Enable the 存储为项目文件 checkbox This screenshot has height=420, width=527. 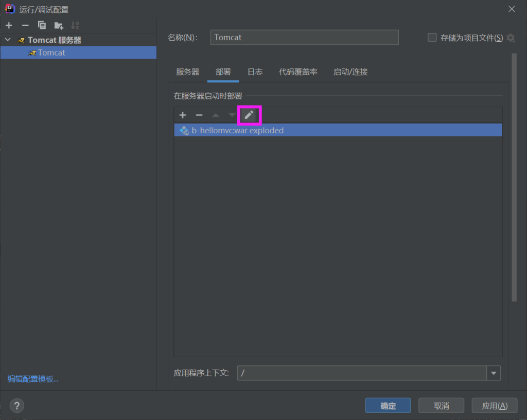[x=432, y=38]
